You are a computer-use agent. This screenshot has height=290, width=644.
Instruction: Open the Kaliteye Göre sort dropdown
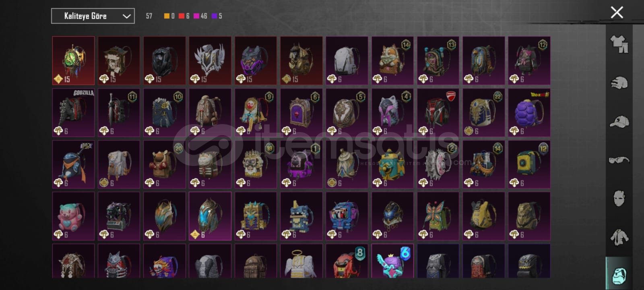click(93, 16)
